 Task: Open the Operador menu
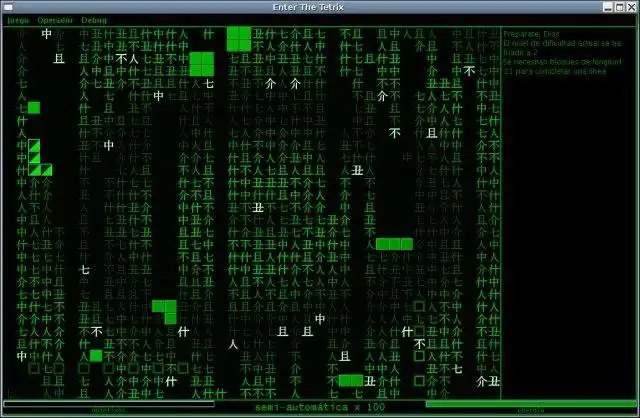click(x=55, y=20)
